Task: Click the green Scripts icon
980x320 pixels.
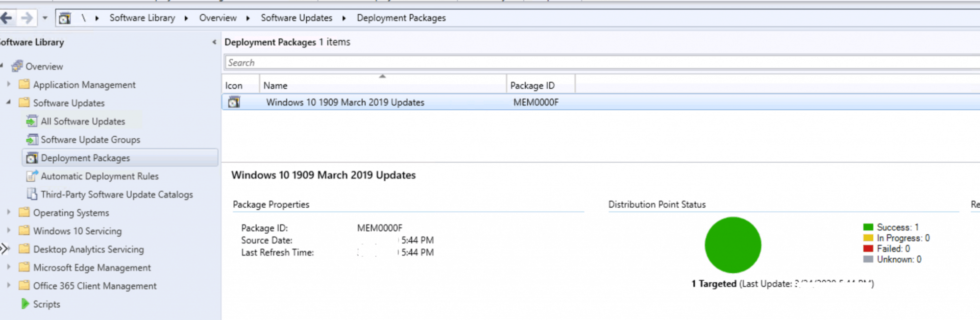Action: point(25,304)
